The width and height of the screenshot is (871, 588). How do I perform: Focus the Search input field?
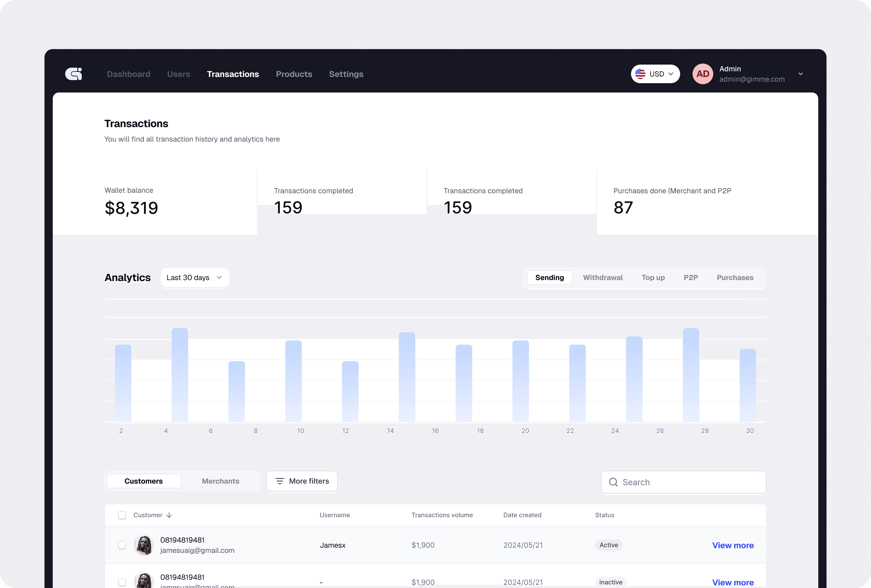(x=690, y=482)
